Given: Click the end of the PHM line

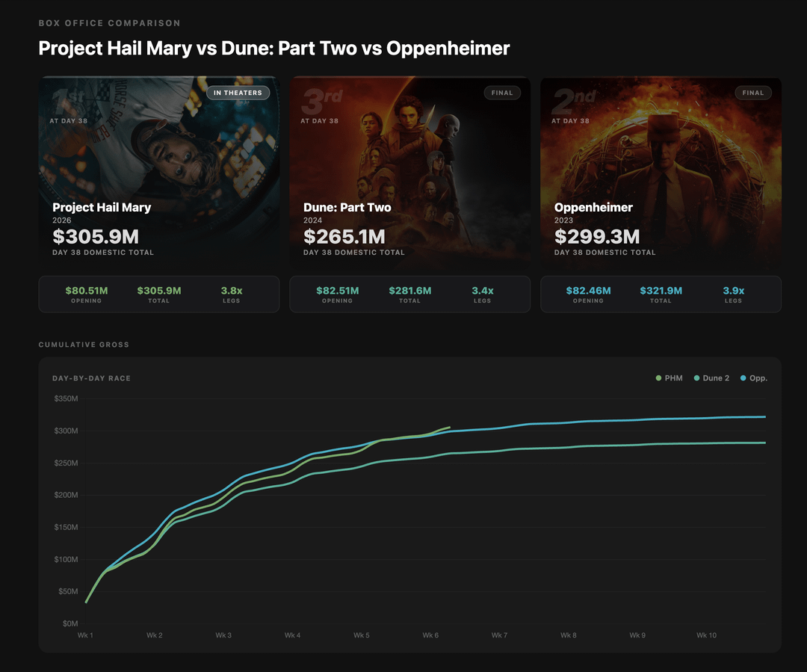Looking at the screenshot, I should [449, 428].
